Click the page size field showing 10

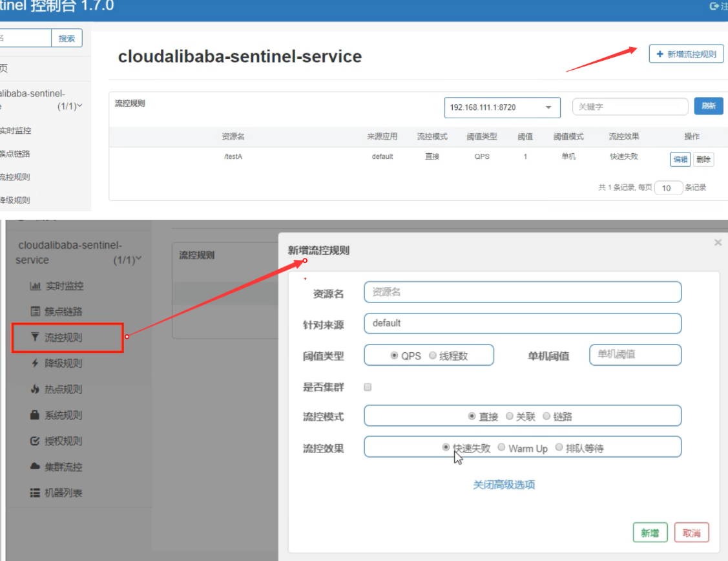[x=669, y=188]
